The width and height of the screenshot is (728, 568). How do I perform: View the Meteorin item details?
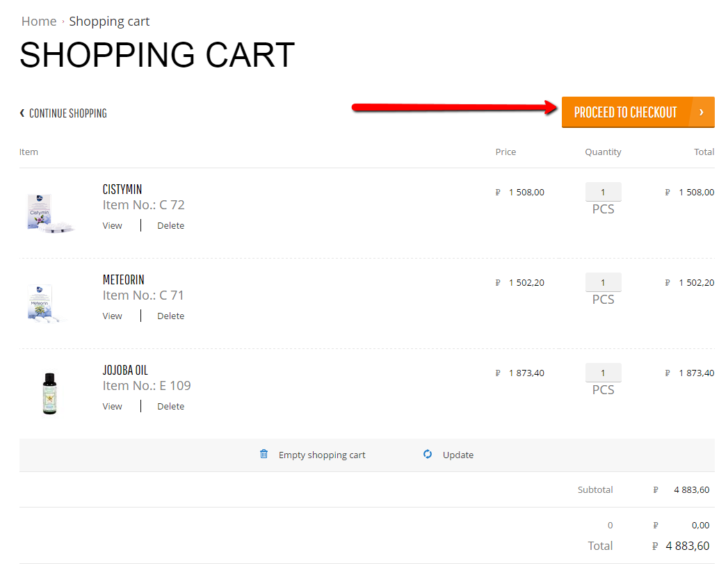pyautogui.click(x=113, y=316)
